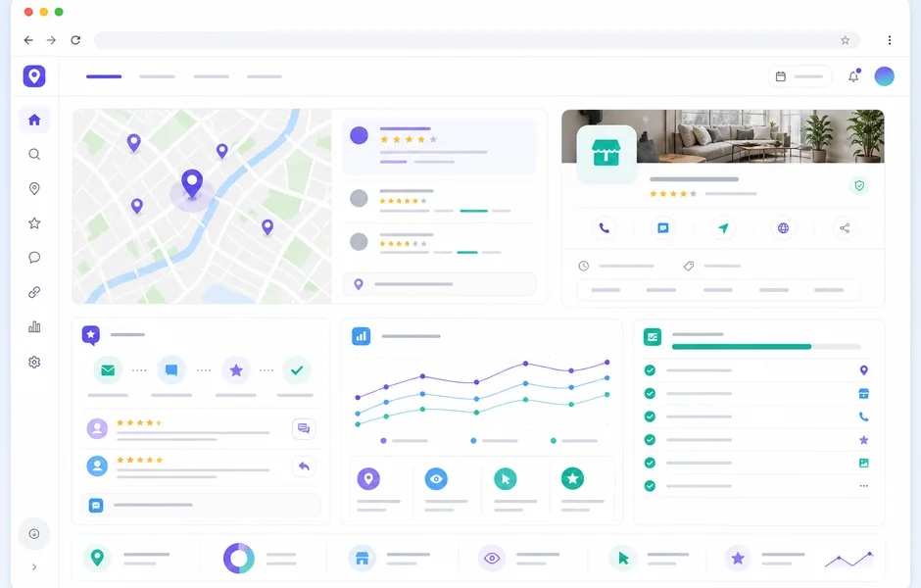This screenshot has height=588, width=921.
Task: Click the teal cursor metric under the chart
Action: click(506, 479)
